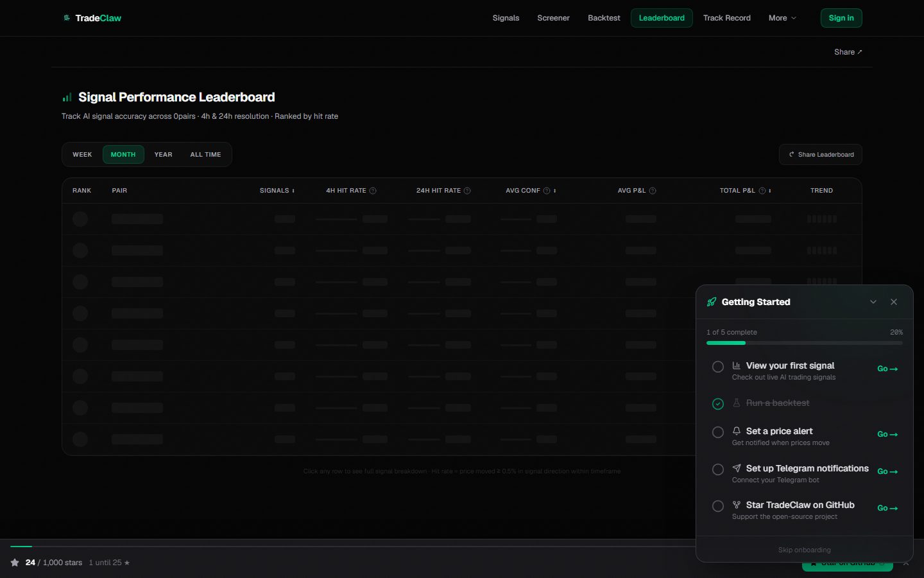Click the chart icon beside View your first signal

click(737, 365)
